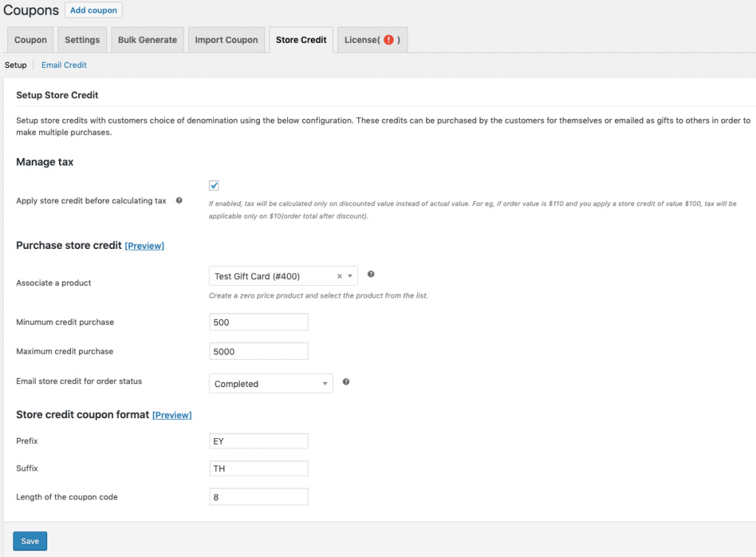The height and width of the screenshot is (557, 756).
Task: Select the Store Credit tab
Action: [x=301, y=40]
